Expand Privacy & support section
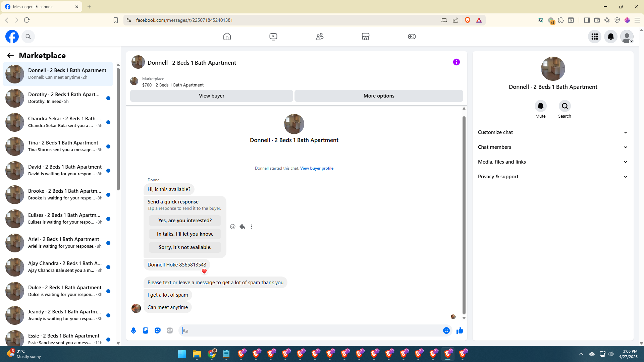The height and width of the screenshot is (362, 644). pyautogui.click(x=553, y=177)
